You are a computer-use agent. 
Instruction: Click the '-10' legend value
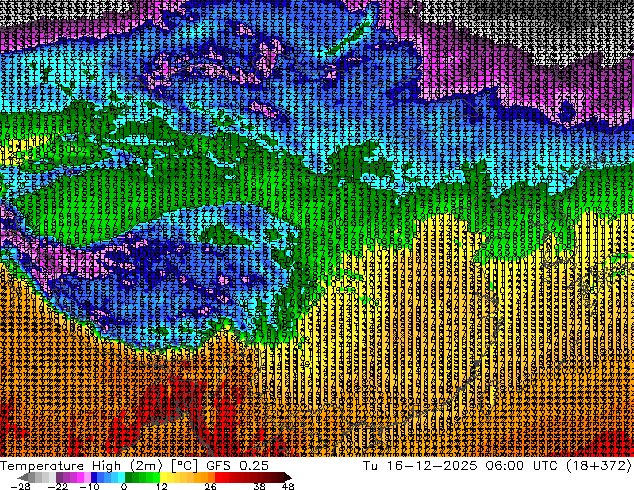[x=89, y=486]
